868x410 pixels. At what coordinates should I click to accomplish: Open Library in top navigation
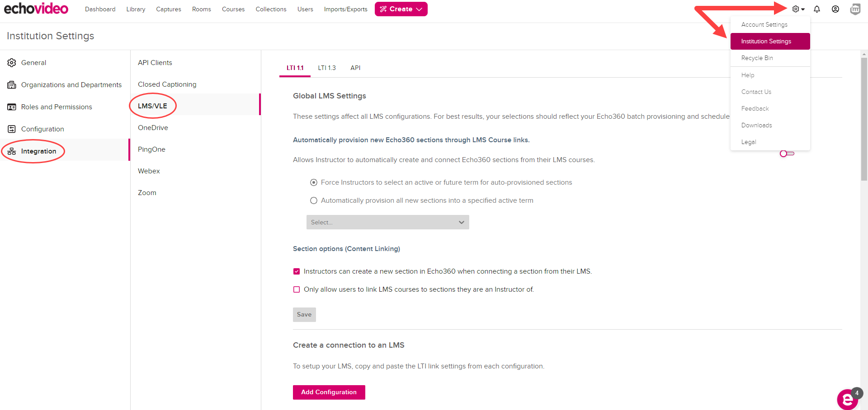click(x=136, y=9)
